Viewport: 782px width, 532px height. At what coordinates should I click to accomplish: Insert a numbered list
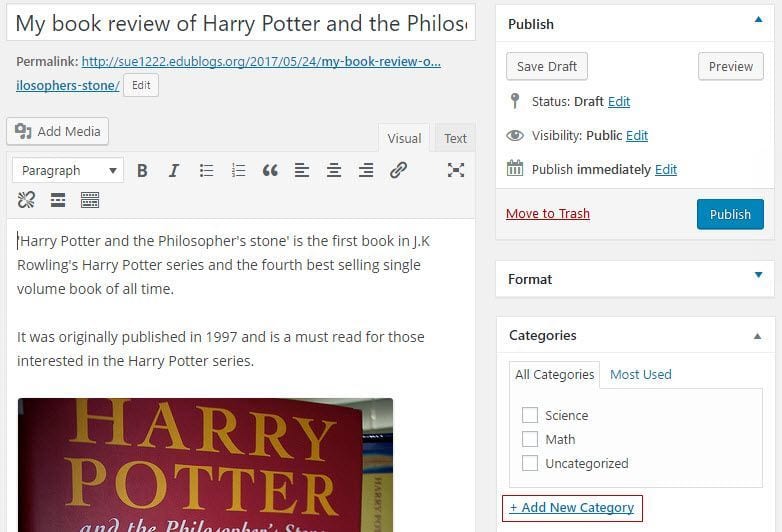(238, 171)
